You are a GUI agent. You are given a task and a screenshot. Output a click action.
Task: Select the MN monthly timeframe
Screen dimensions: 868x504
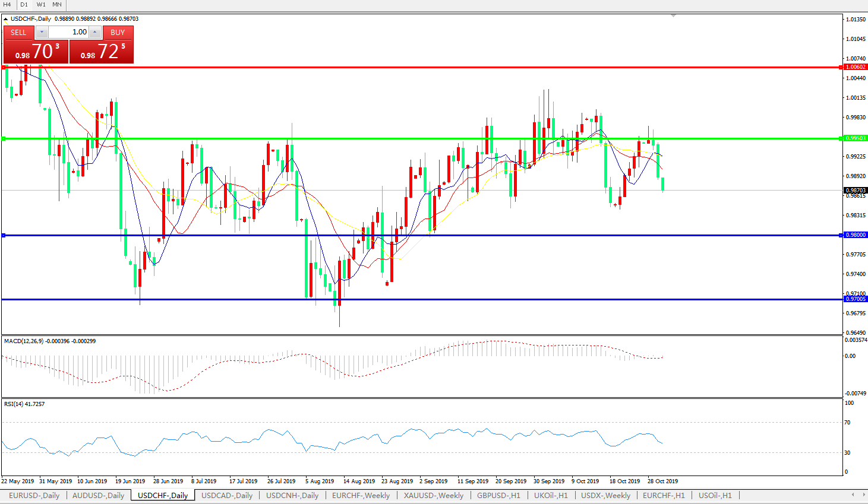pos(57,5)
